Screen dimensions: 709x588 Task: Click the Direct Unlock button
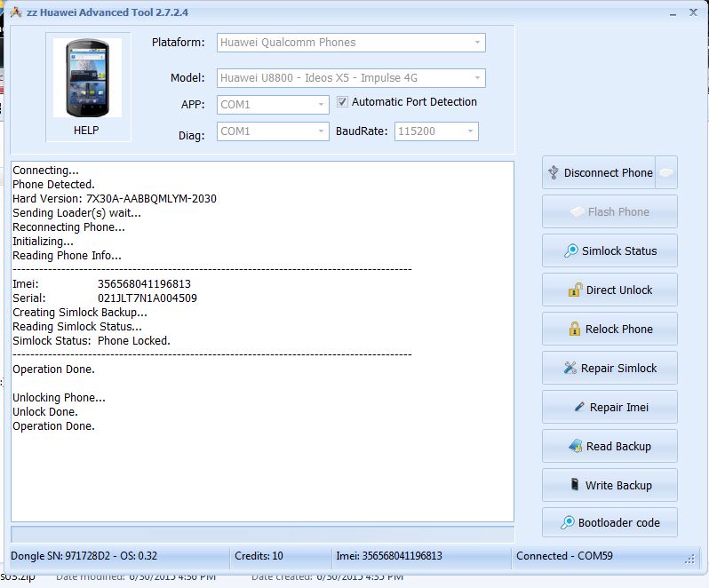point(609,290)
